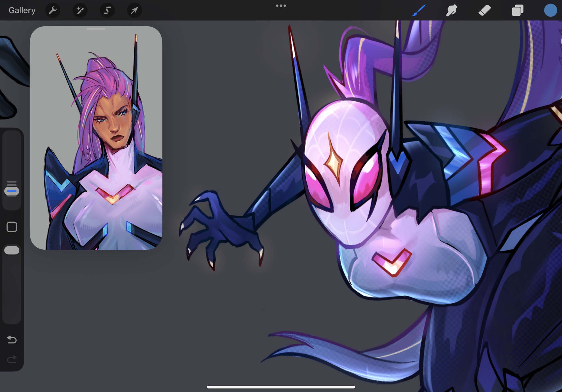The height and width of the screenshot is (392, 562).
Task: Open the Actions wrench menu
Action: (x=53, y=10)
